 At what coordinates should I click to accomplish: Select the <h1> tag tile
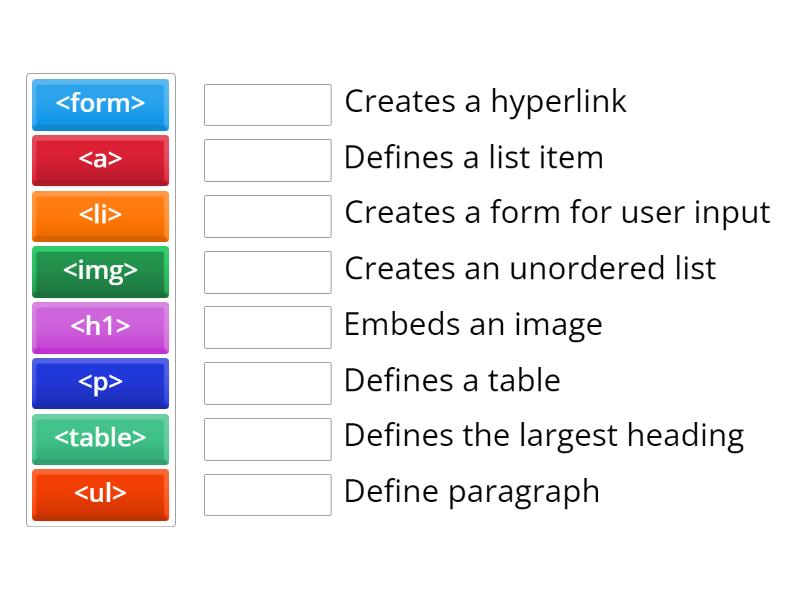(100, 328)
